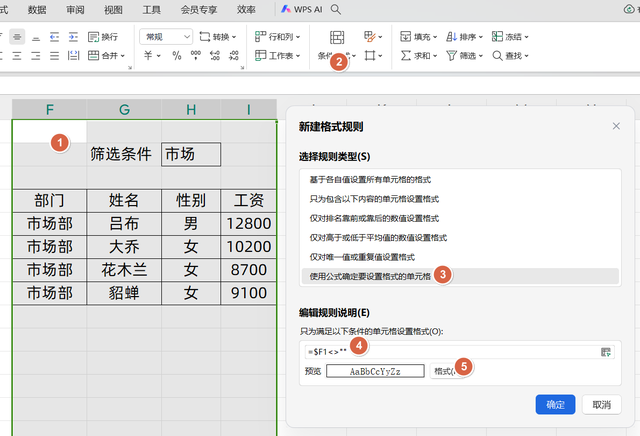The height and width of the screenshot is (436, 640).
Task: Click the filter (筛选) funnel icon
Action: click(452, 56)
